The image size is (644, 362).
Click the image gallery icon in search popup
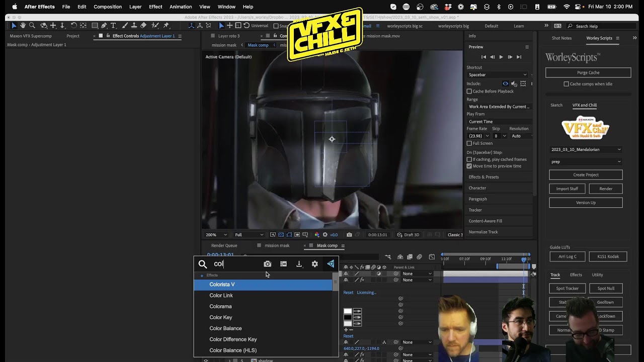click(x=283, y=264)
